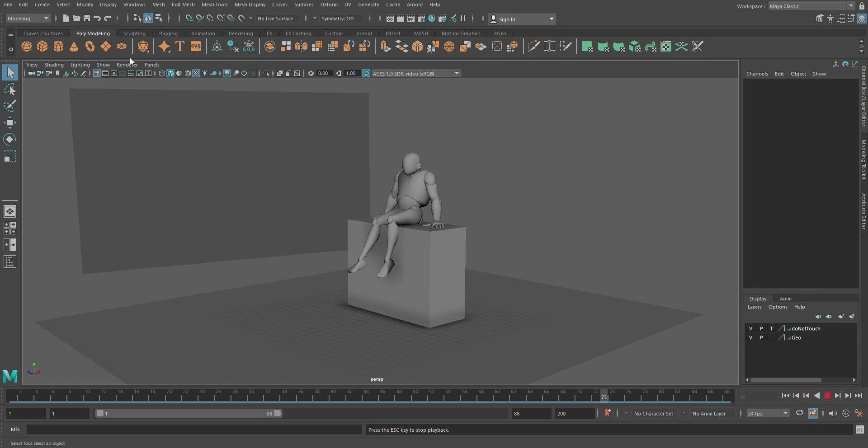
Task: Switch to the Sculpting shelf tab
Action: tap(134, 33)
